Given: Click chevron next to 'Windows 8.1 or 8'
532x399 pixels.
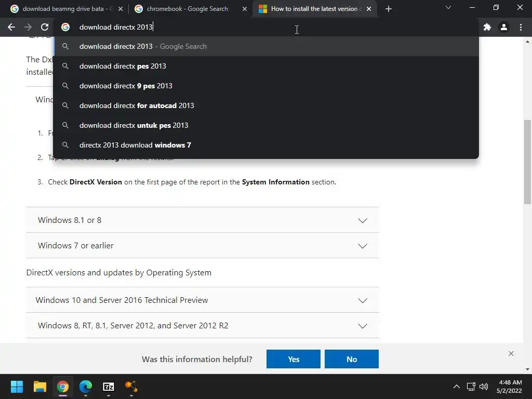Looking at the screenshot, I should (x=363, y=220).
